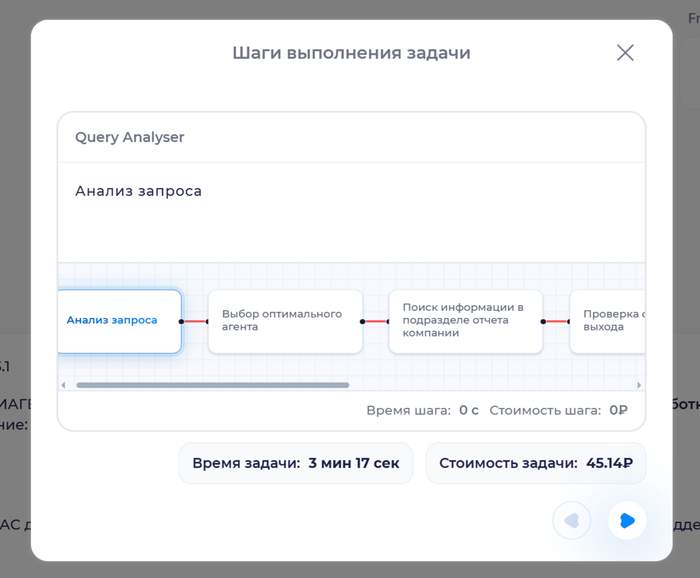This screenshot has height=578, width=700.
Task: Click the horizontal scrollbar thumb in flowchart
Action: (212, 385)
